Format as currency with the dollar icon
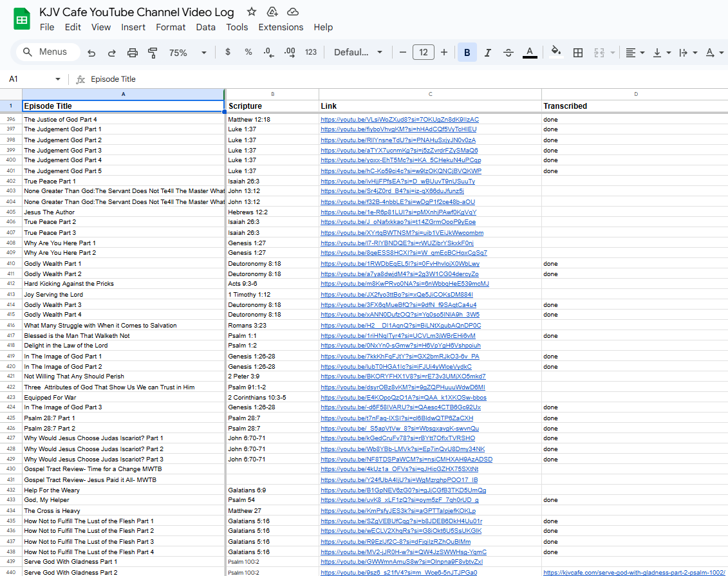Viewport: 728px width, 576px height. [x=227, y=52]
